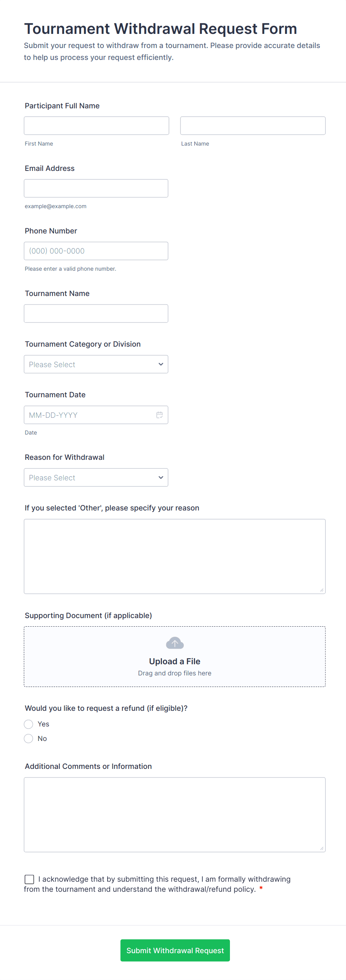Viewport: 346px width, 980px height.
Task: Open Tournament Category or Division dropdown
Action: click(96, 364)
